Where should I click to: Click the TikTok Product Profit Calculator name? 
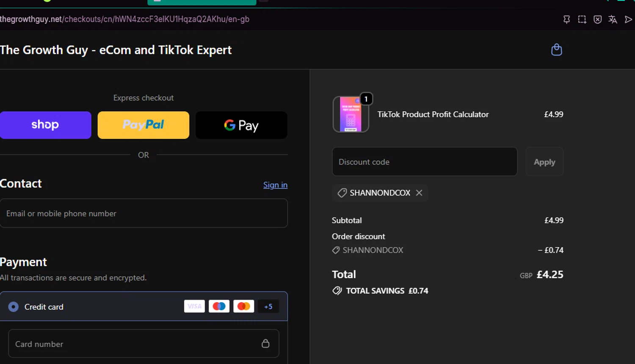433,114
